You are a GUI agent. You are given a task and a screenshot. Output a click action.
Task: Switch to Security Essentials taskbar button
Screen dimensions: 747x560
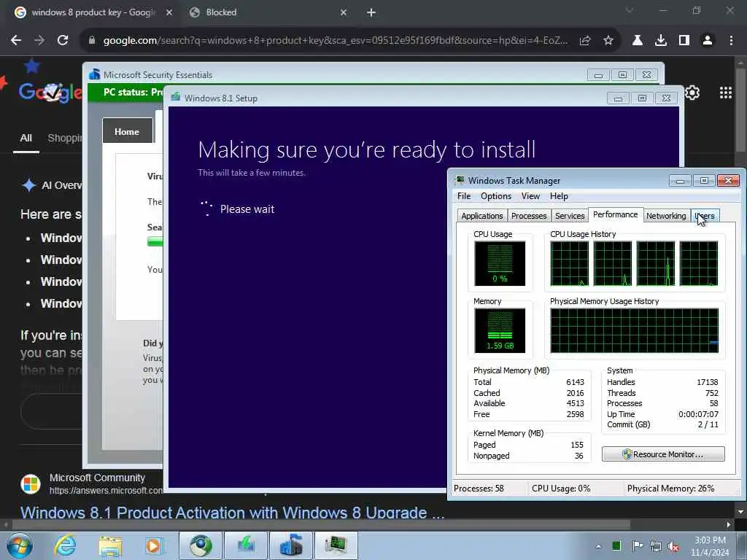(291, 545)
